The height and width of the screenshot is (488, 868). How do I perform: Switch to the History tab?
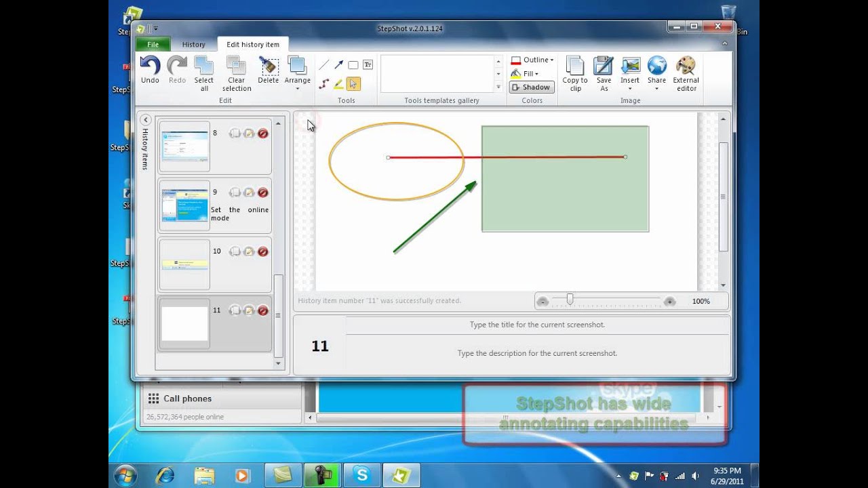(x=193, y=45)
